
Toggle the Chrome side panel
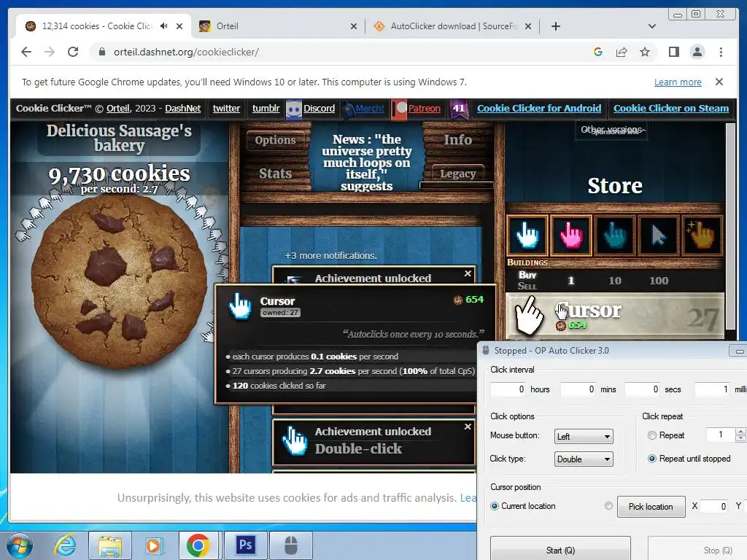[x=673, y=52]
